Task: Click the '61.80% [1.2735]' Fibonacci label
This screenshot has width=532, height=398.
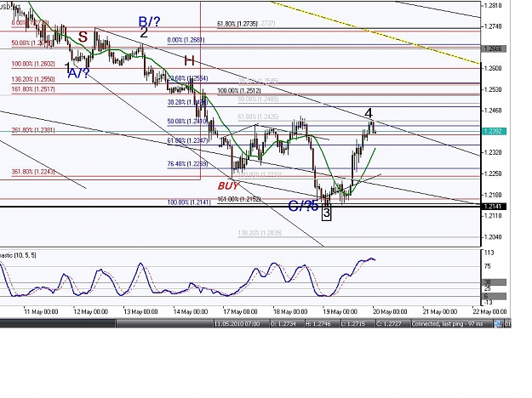Action: [237, 24]
